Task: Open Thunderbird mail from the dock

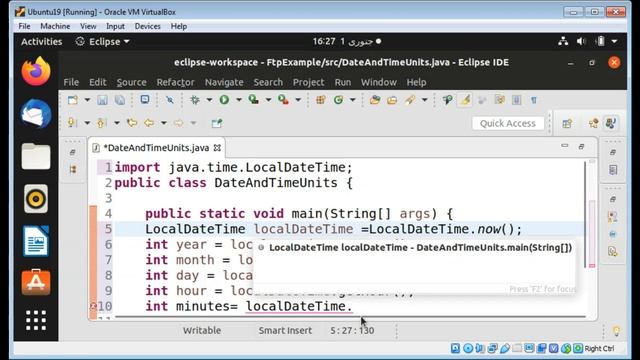Action: point(36,114)
